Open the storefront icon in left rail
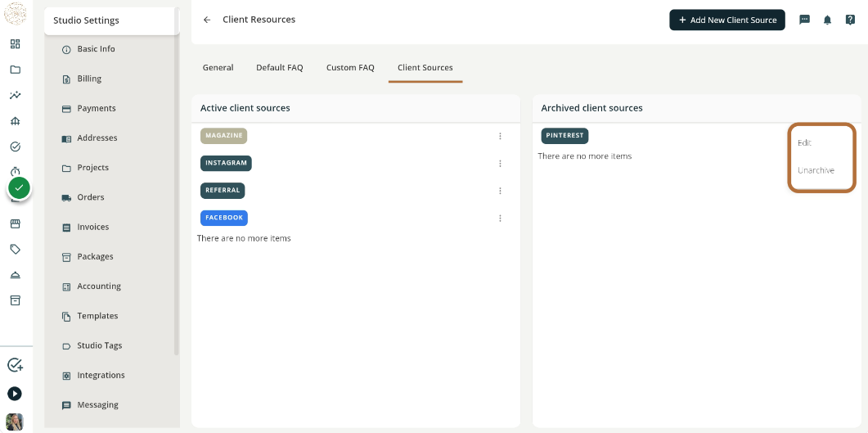This screenshot has height=433, width=868. [x=16, y=223]
